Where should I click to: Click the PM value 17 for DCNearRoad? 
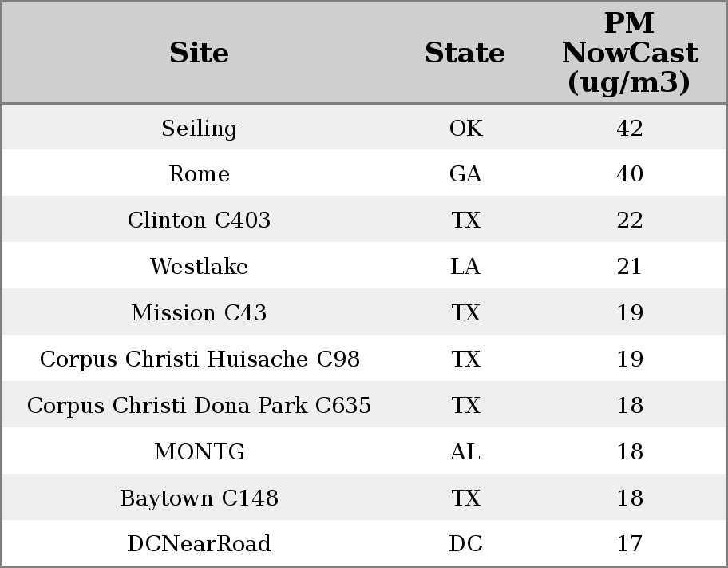pyautogui.click(x=629, y=544)
